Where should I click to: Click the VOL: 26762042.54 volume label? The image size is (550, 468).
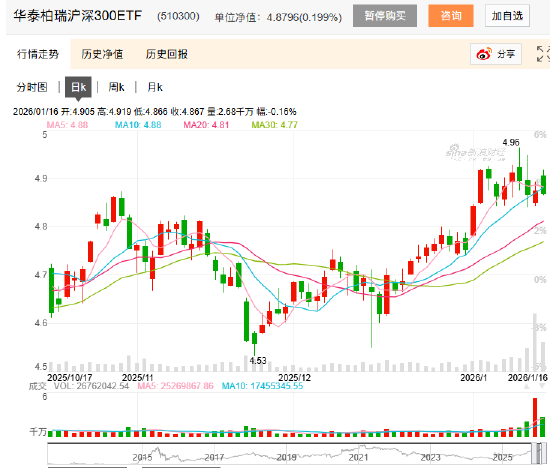[x=91, y=386]
